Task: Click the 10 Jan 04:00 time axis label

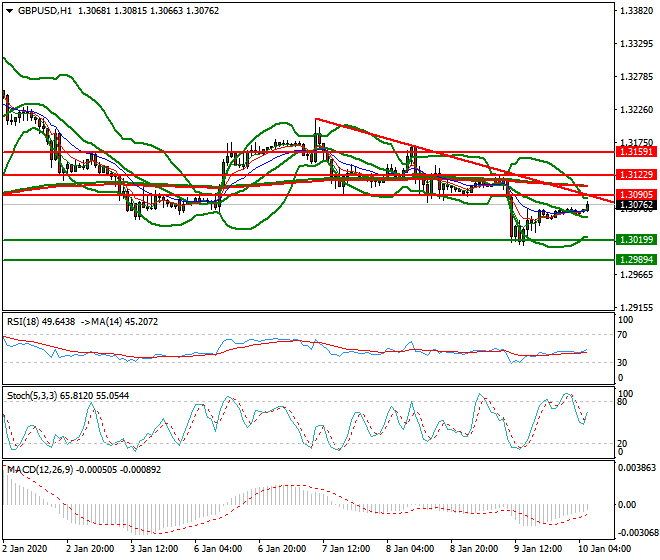Action: tap(604, 549)
